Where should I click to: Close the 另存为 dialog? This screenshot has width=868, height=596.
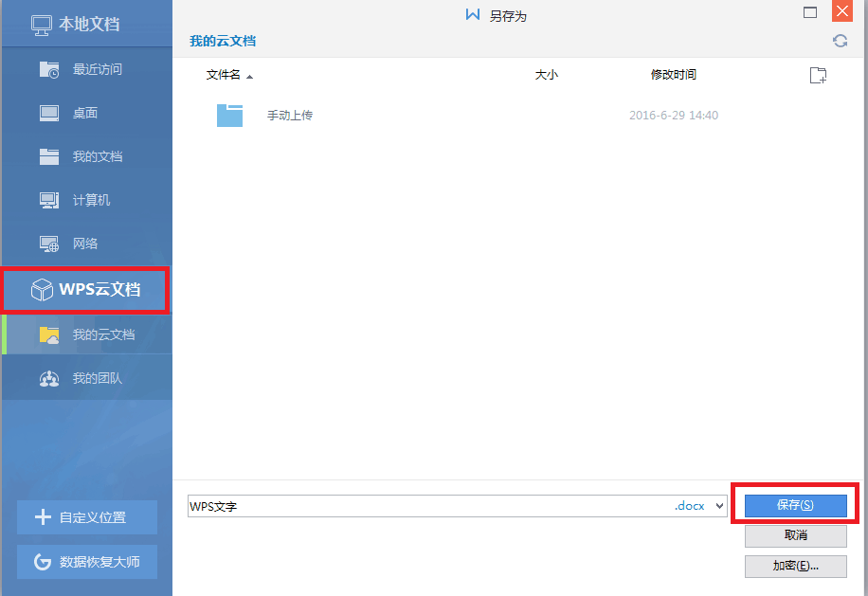tap(842, 11)
